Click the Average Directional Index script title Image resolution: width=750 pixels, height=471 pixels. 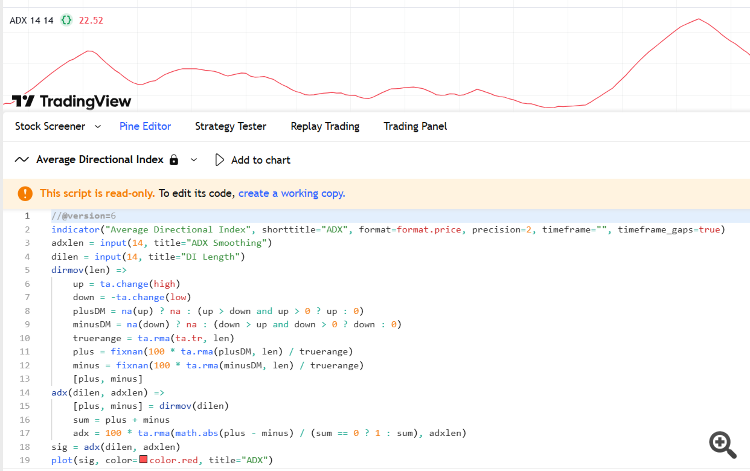pos(99,159)
